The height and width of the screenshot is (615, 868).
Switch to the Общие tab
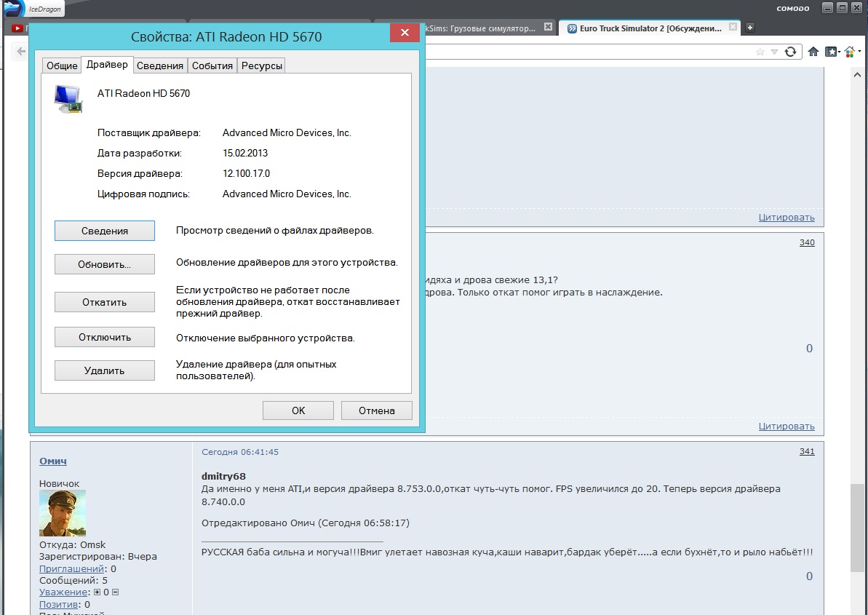(x=62, y=66)
